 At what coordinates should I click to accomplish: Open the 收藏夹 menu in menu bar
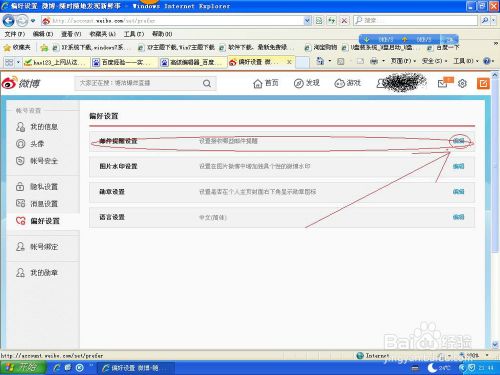tap(102, 34)
